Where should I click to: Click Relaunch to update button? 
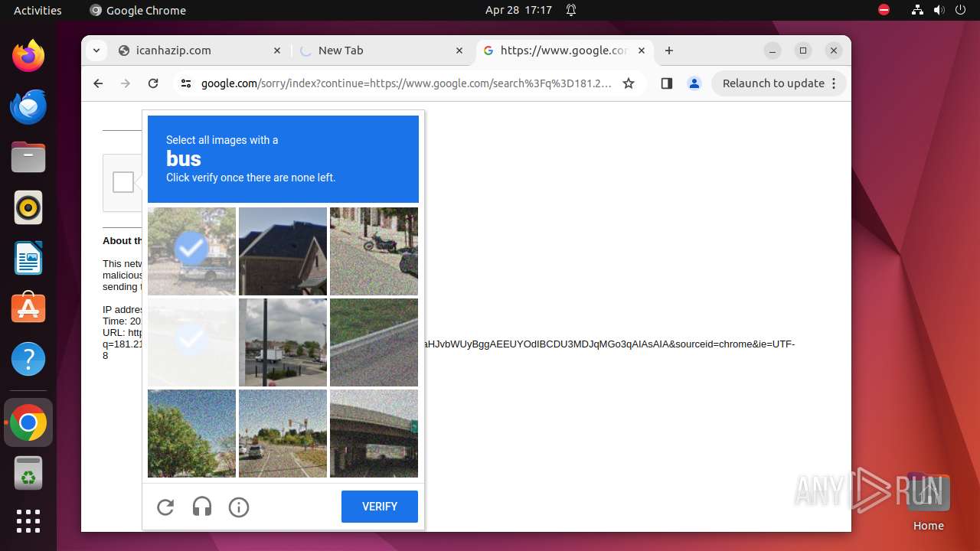point(779,83)
